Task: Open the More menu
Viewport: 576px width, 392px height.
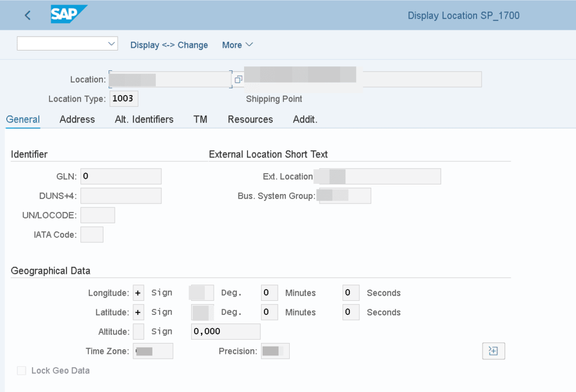Action: (237, 45)
